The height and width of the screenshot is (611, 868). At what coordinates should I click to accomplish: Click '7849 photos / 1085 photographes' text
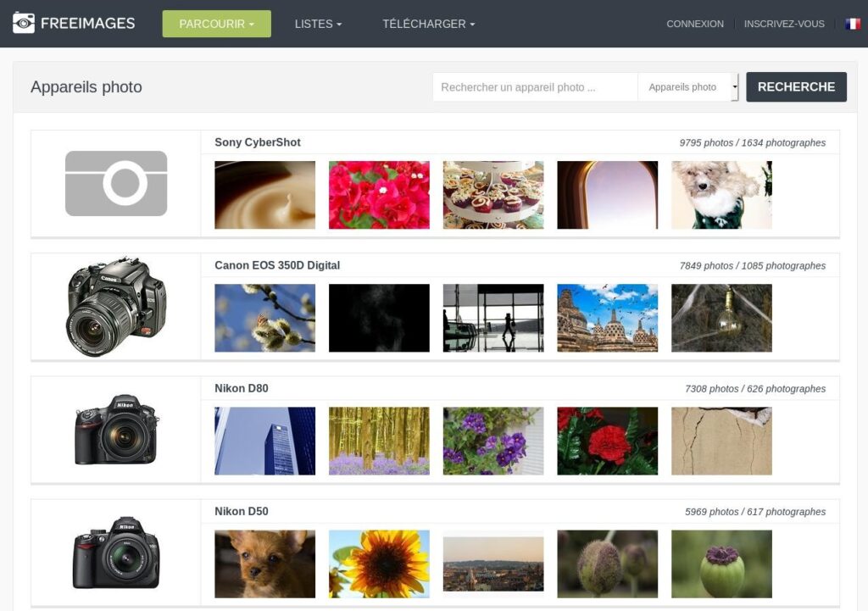753,265
